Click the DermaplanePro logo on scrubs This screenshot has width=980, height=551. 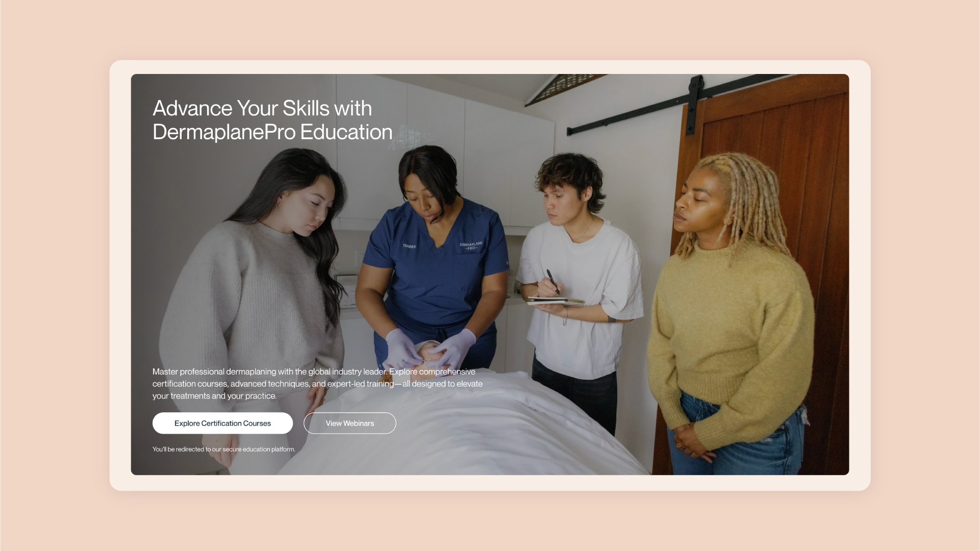coord(470,246)
